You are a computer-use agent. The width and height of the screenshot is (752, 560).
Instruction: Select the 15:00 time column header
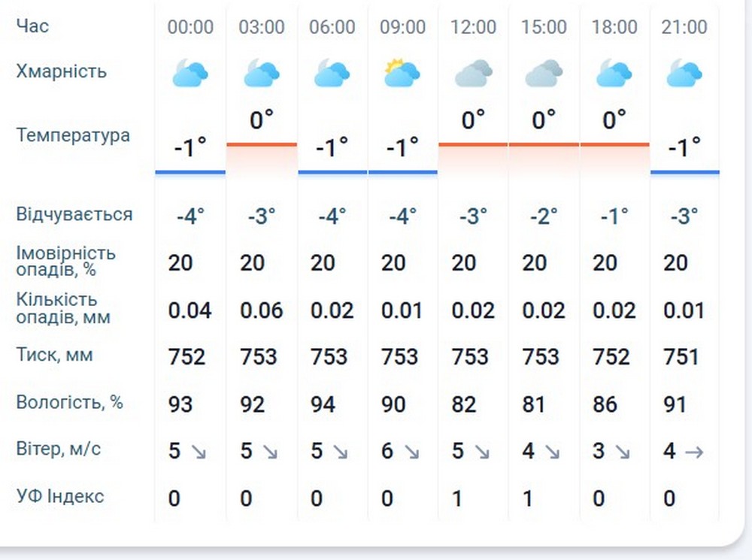point(544,27)
